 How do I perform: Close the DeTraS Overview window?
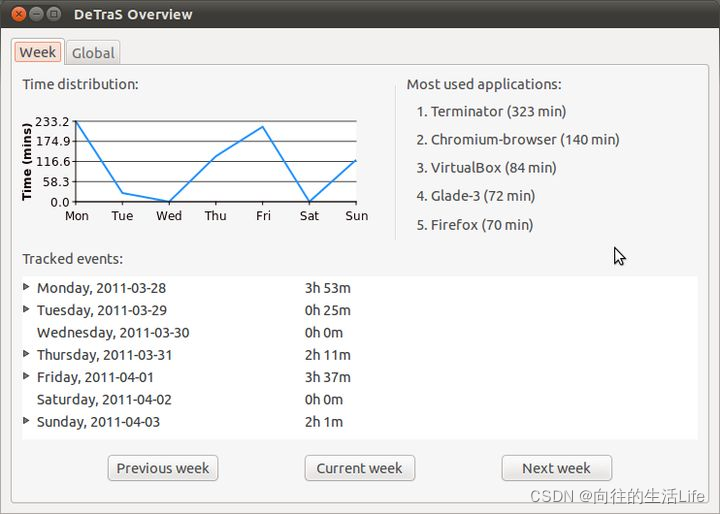pyautogui.click(x=18, y=14)
